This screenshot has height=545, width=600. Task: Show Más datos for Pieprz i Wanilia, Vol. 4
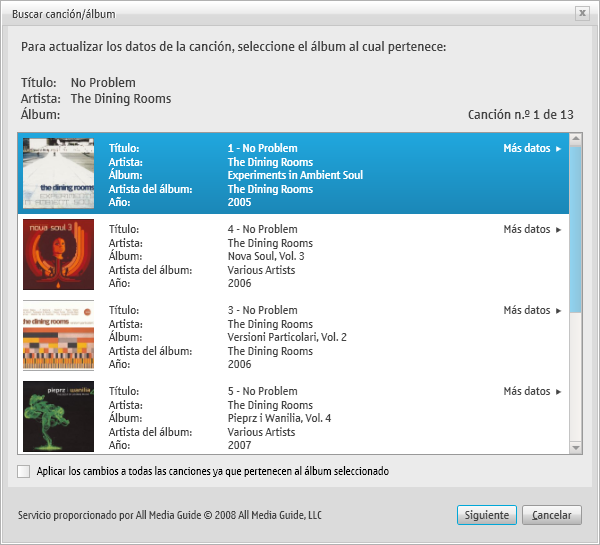pyautogui.click(x=532, y=391)
